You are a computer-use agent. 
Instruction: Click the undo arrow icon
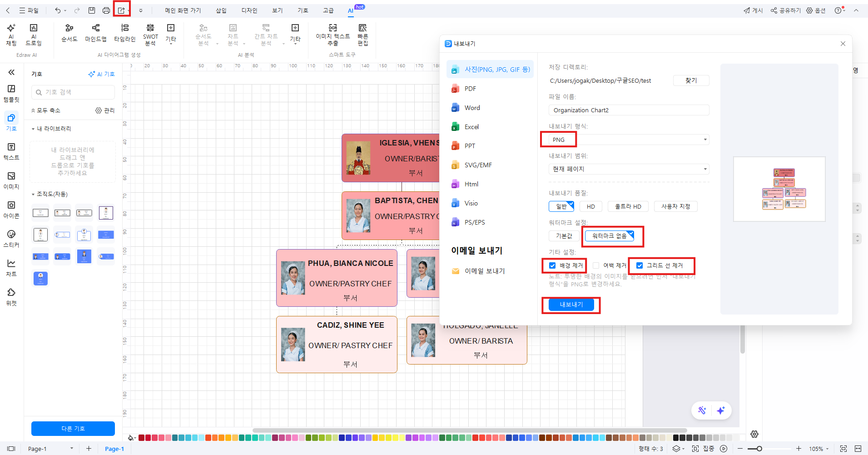coord(58,10)
